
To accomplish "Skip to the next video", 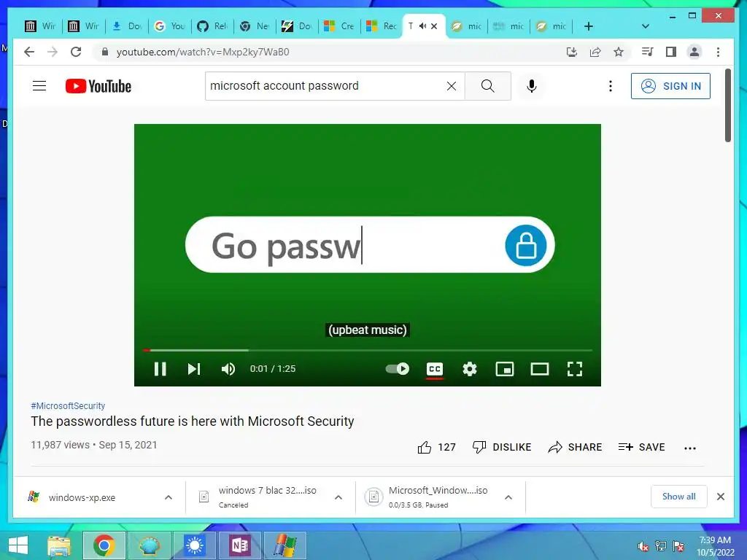I will (x=194, y=369).
